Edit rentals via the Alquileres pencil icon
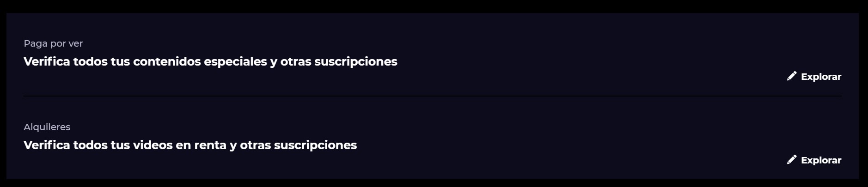Image resolution: width=868 pixels, height=187 pixels. click(791, 160)
